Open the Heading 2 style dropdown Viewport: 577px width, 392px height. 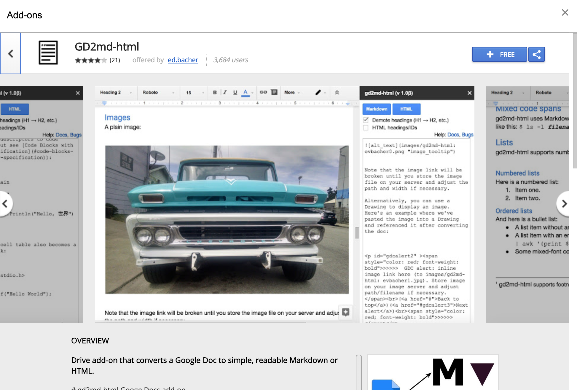tap(116, 93)
